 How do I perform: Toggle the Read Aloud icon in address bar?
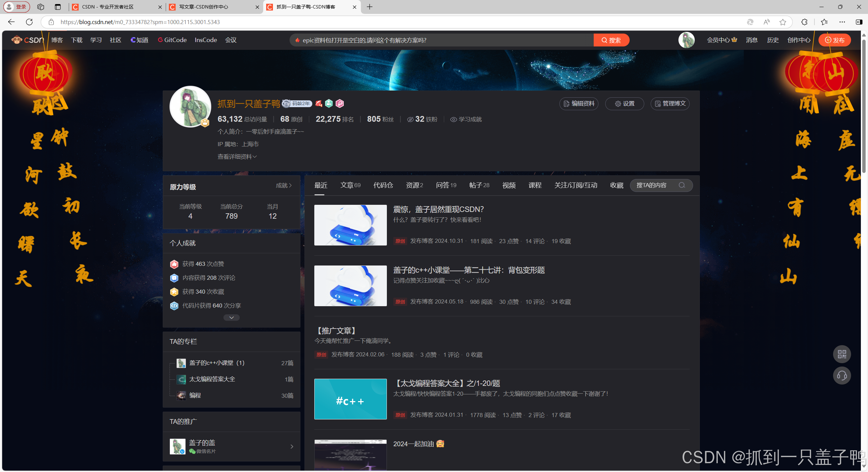[x=766, y=22]
